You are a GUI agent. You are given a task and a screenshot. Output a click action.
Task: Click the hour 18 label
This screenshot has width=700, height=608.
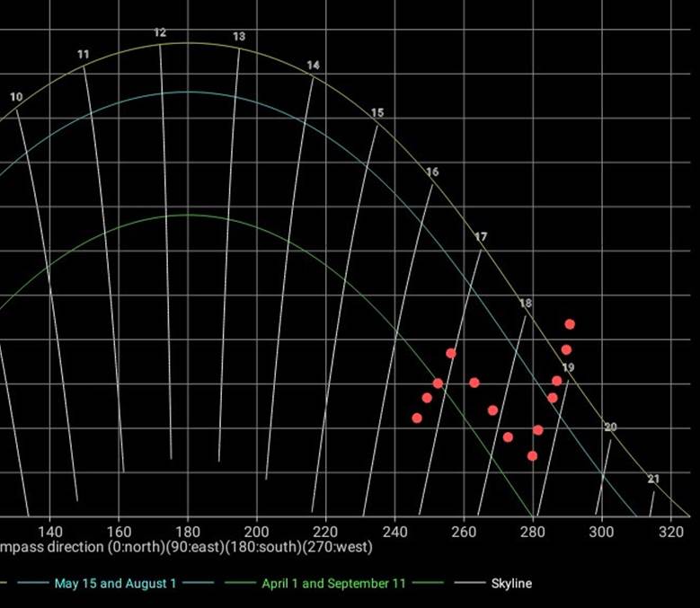coord(526,304)
